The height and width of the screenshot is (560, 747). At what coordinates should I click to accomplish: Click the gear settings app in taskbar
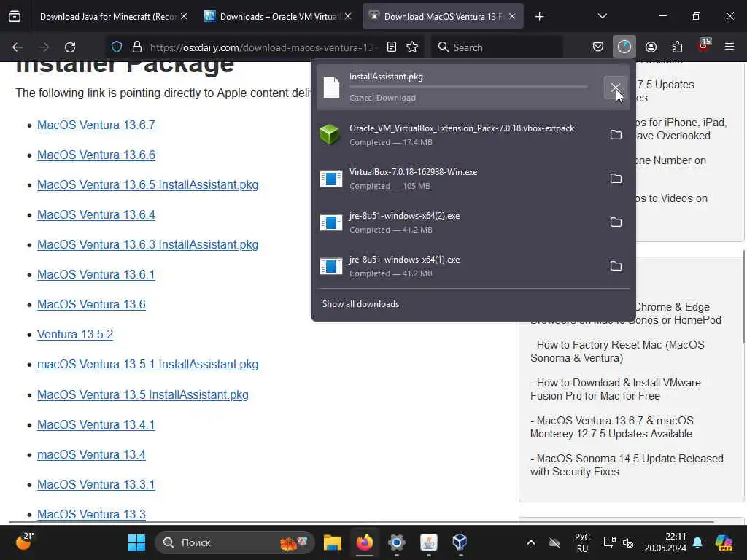(396, 542)
